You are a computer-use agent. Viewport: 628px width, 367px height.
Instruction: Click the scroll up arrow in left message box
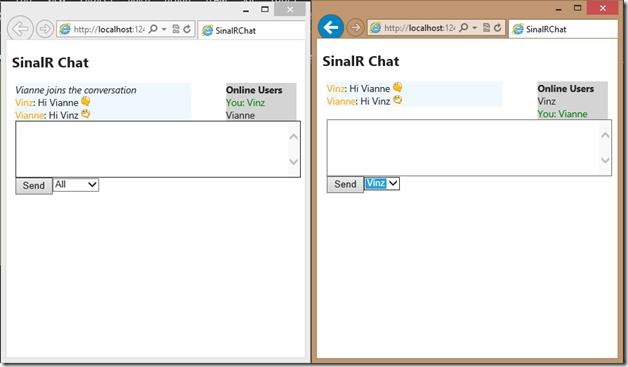tap(294, 137)
